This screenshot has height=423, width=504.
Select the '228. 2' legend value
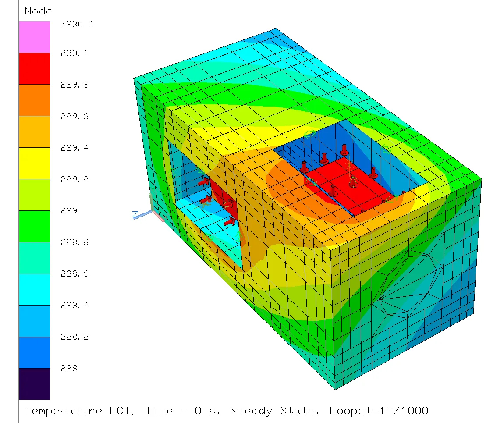(75, 337)
